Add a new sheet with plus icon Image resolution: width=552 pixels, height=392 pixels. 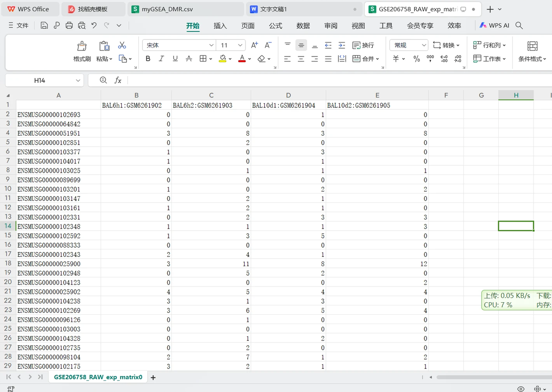coord(153,378)
